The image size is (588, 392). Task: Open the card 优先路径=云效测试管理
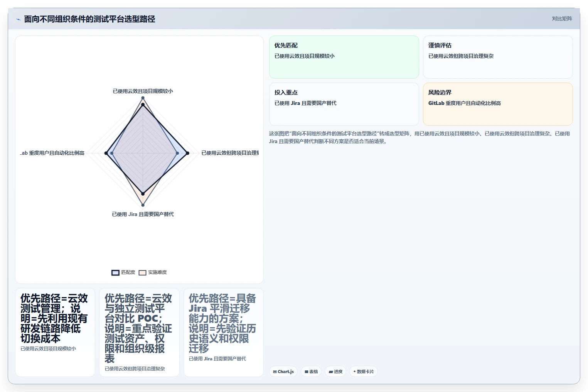tap(55, 332)
